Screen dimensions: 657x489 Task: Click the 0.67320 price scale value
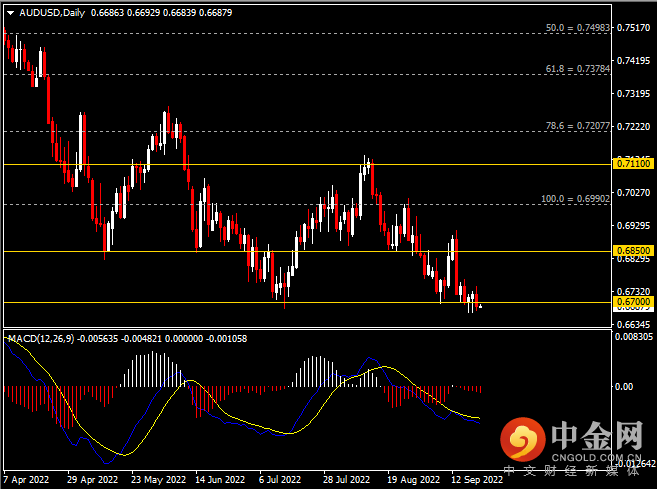(634, 291)
